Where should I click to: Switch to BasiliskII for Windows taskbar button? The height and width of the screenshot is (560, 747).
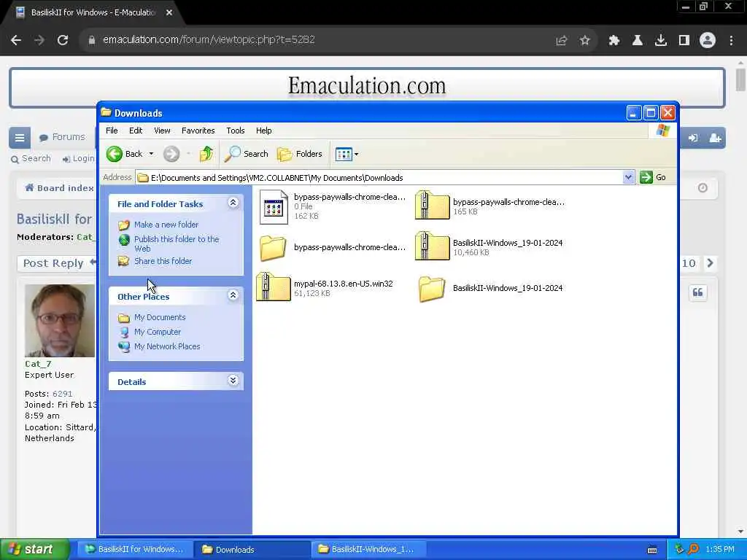134,550
